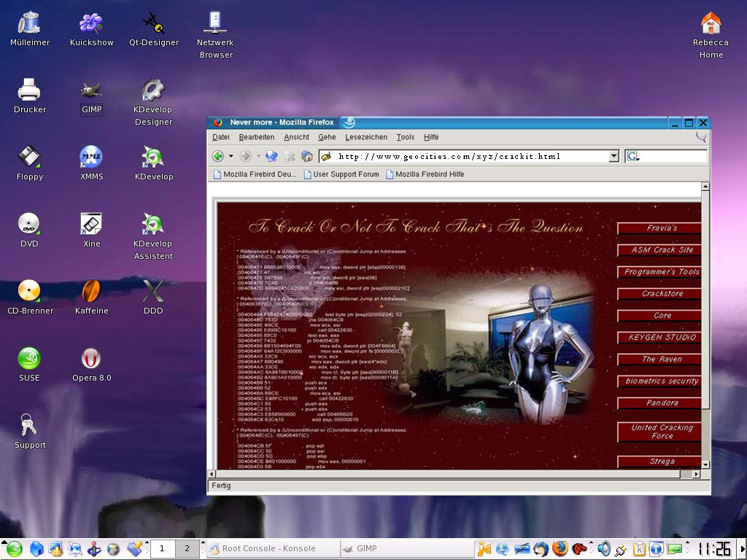The width and height of the screenshot is (747, 560).
Task: Open the Tools menu
Action: pos(406,137)
